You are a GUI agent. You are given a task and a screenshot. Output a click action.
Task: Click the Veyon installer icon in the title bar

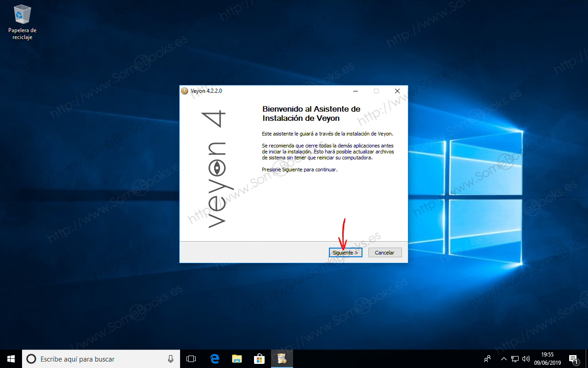185,91
